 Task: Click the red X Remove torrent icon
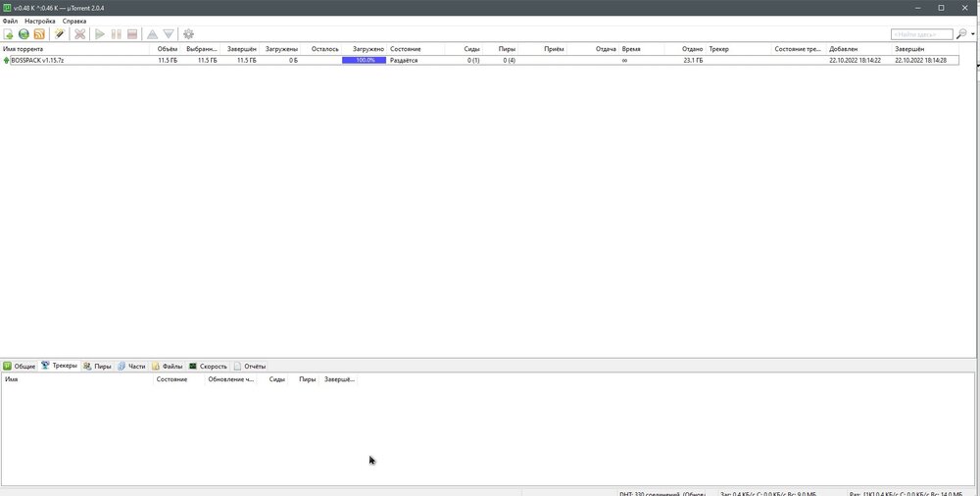(80, 34)
